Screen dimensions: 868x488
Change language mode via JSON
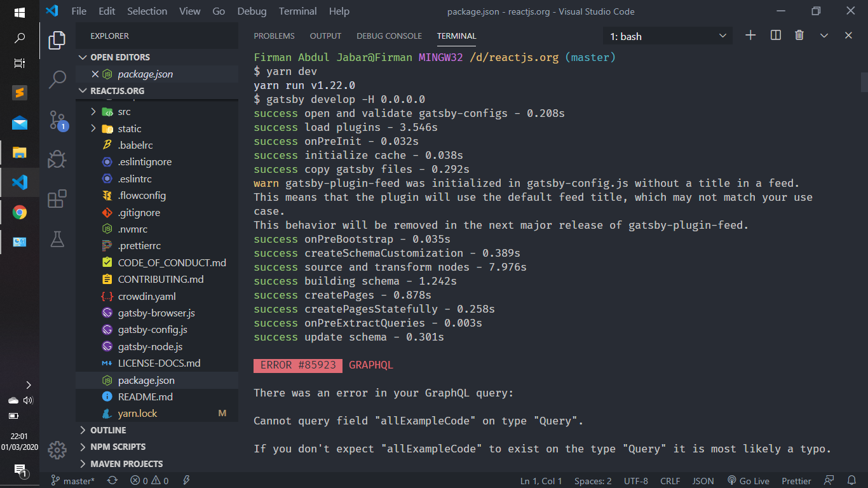[x=703, y=481]
